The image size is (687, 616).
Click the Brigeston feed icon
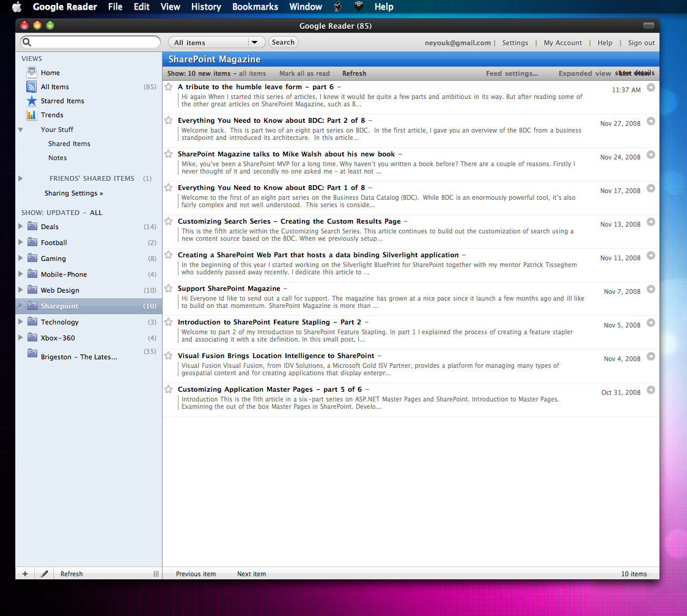(x=32, y=353)
